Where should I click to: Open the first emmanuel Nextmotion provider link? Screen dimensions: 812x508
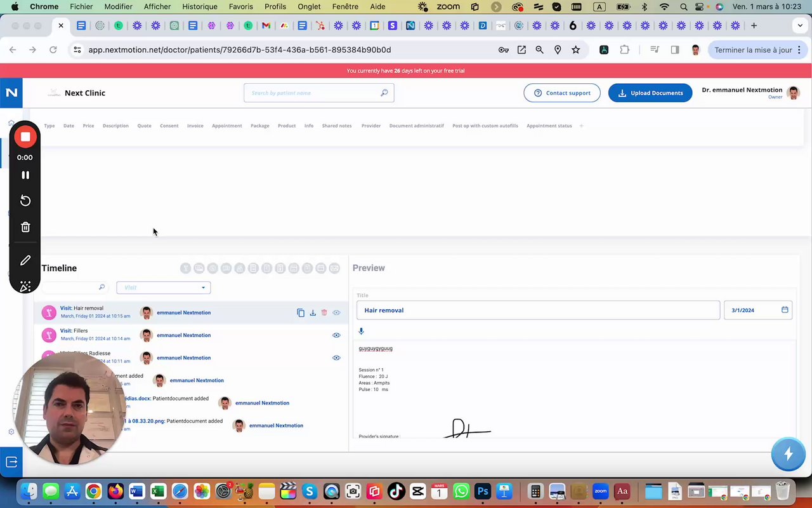coord(183,312)
